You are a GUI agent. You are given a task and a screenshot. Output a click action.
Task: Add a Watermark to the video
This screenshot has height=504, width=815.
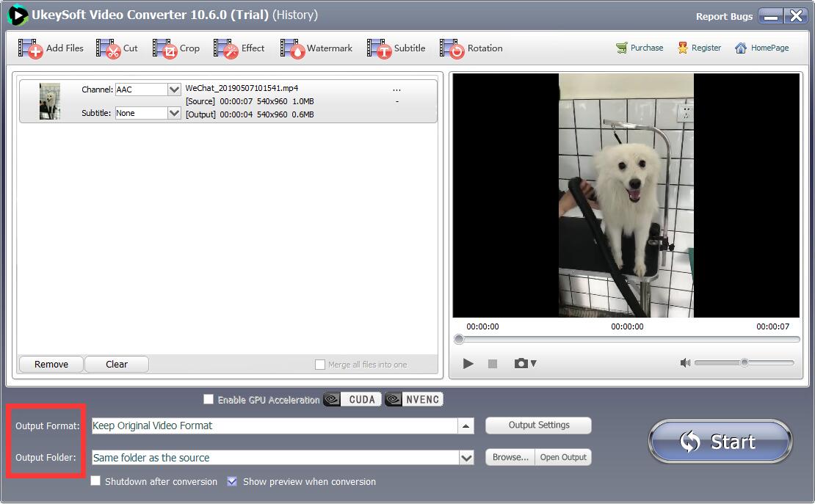(316, 48)
